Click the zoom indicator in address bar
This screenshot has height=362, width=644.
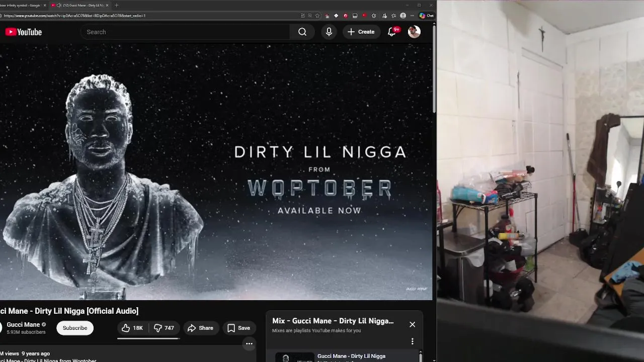[x=309, y=16]
